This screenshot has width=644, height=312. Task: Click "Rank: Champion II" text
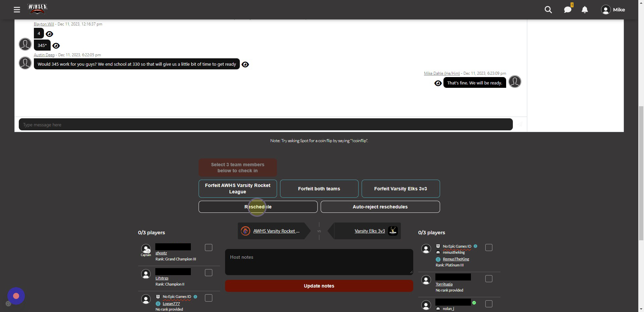click(x=170, y=284)
